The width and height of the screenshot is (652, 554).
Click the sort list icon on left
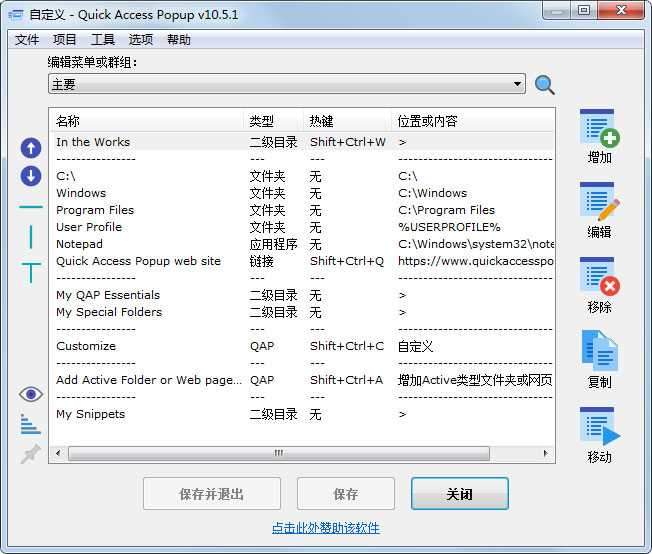coord(31,424)
